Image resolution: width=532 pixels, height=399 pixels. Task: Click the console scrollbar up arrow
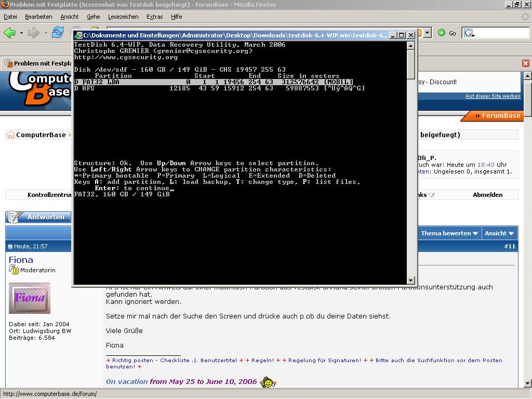click(x=410, y=46)
